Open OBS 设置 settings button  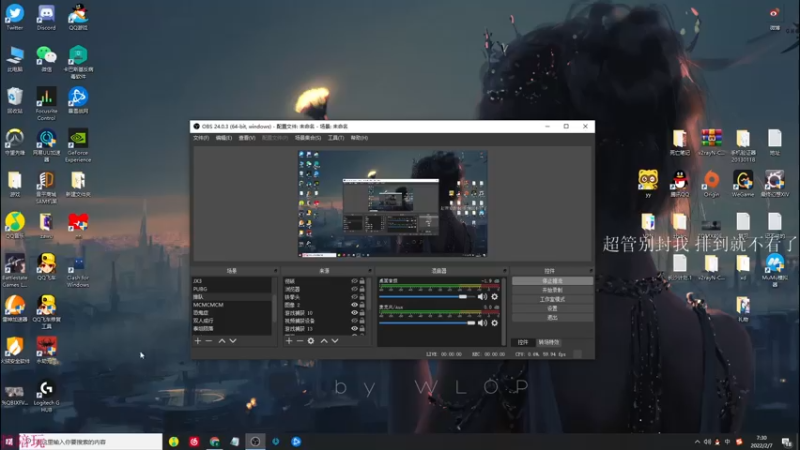pos(553,309)
